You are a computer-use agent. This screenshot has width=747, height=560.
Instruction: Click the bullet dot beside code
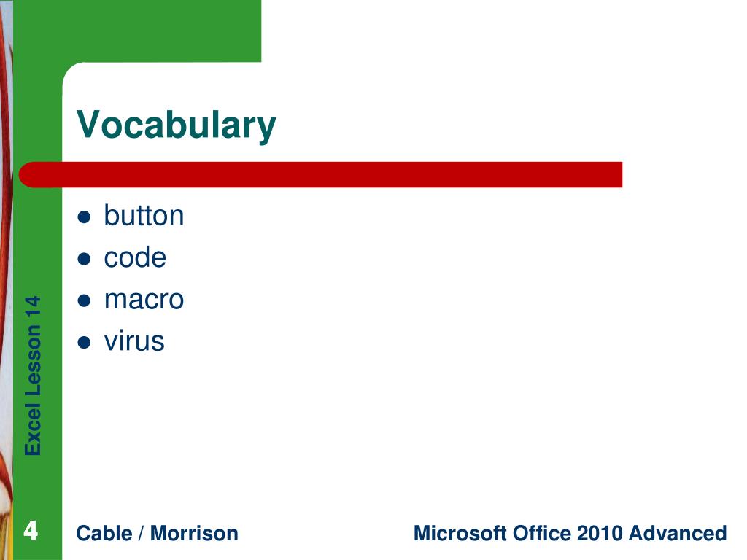(84, 259)
